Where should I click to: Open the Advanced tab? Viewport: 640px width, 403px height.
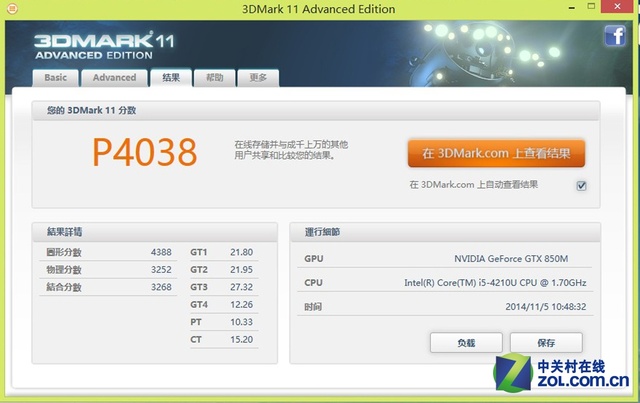pos(114,78)
